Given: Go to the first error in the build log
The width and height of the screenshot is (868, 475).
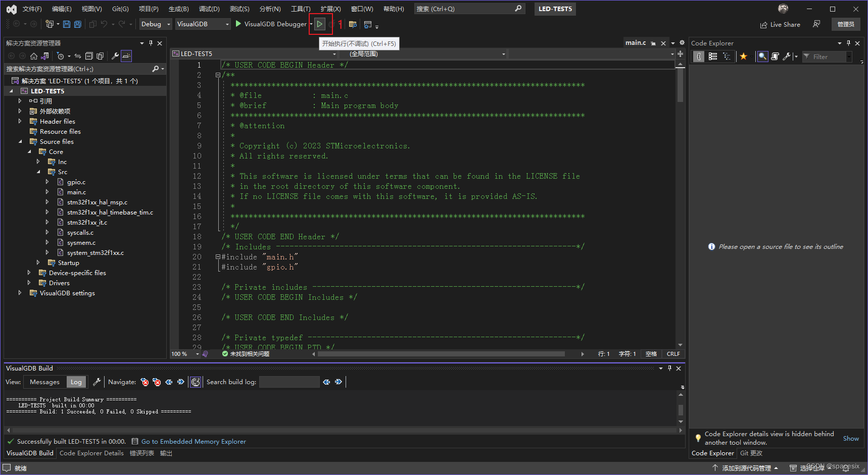Looking at the screenshot, I should (x=145, y=382).
